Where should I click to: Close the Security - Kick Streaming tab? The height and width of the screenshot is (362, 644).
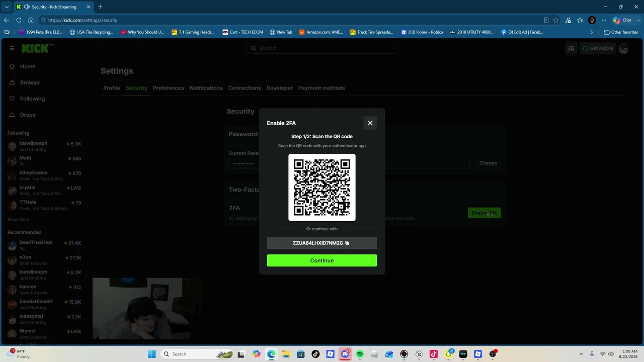point(89,7)
